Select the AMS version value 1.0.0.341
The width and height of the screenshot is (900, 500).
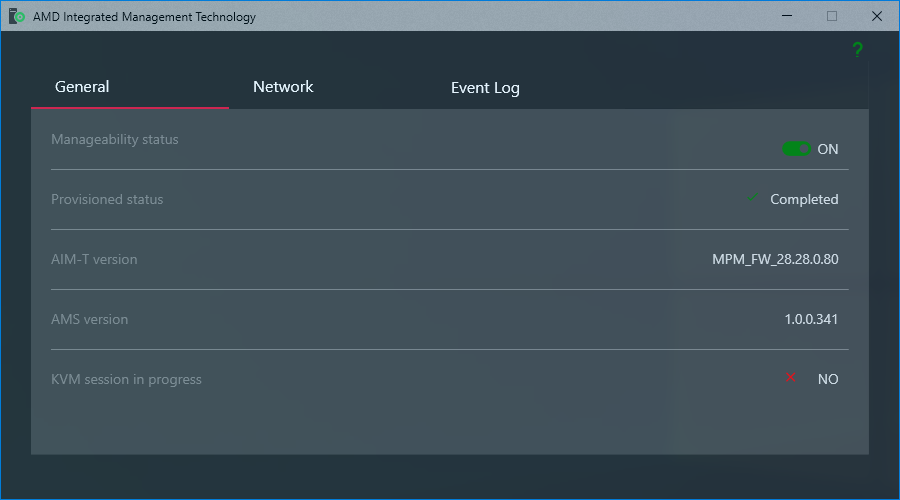pyautogui.click(x=811, y=319)
